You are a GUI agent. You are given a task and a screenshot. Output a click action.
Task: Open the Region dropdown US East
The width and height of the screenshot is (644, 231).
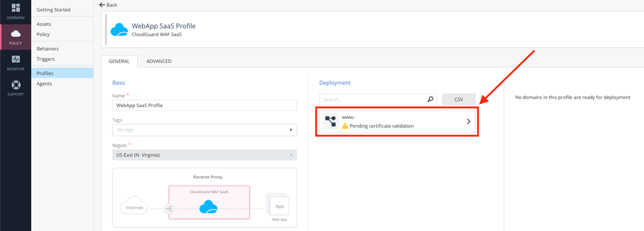(204, 155)
